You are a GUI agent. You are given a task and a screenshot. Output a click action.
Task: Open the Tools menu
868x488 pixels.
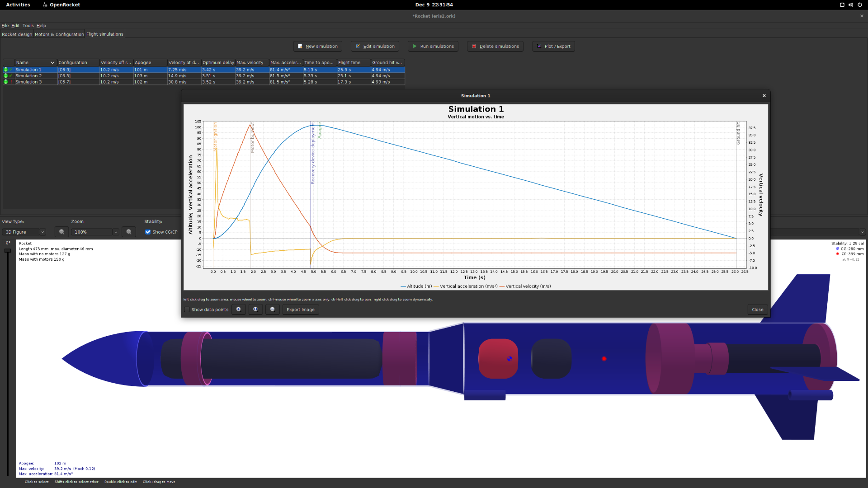(x=28, y=26)
